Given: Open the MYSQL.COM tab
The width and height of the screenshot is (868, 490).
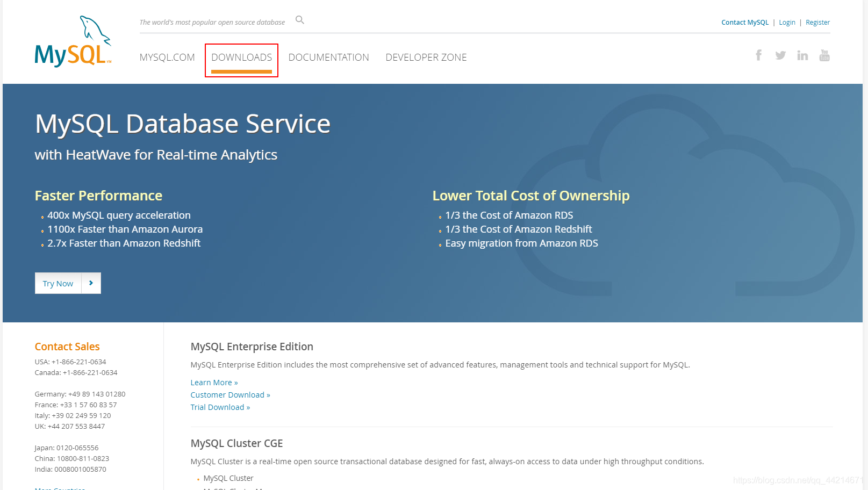Looking at the screenshot, I should 167,57.
